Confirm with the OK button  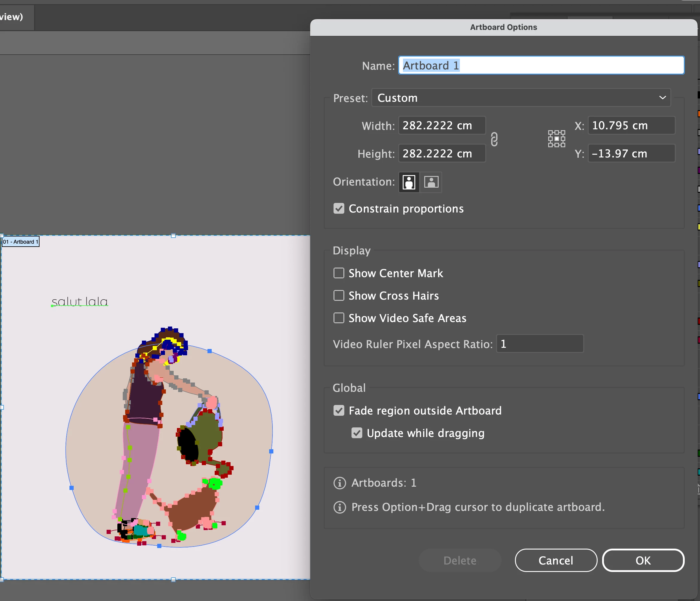(643, 561)
